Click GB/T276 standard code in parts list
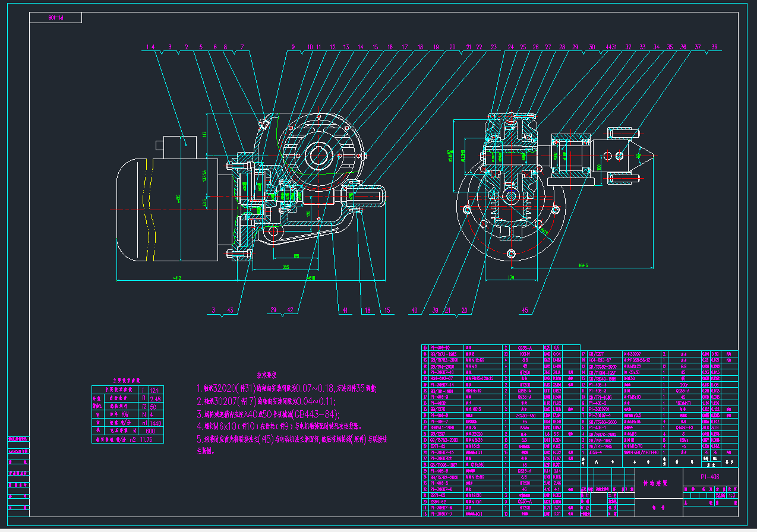The height and width of the screenshot is (532, 757). pos(437,409)
